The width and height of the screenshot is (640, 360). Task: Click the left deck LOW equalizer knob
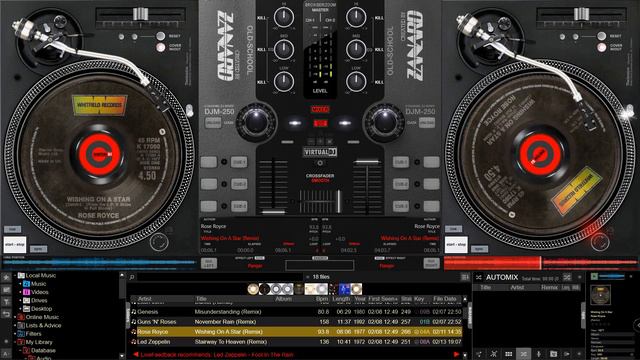click(284, 82)
